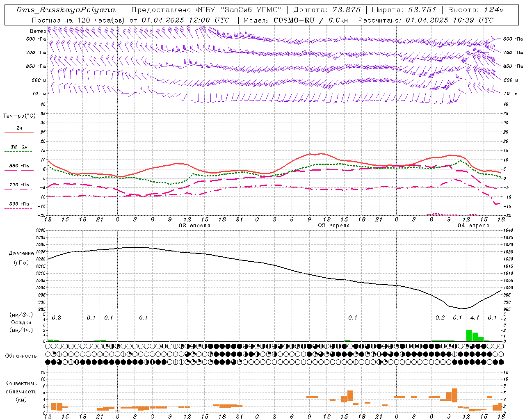Screen dimensions: 525x420
Task: Click the green dashed sample under Td 2м
Action: [19, 151]
